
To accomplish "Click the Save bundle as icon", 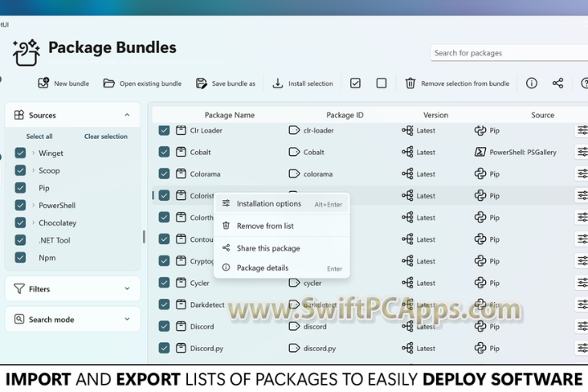I will click(202, 83).
